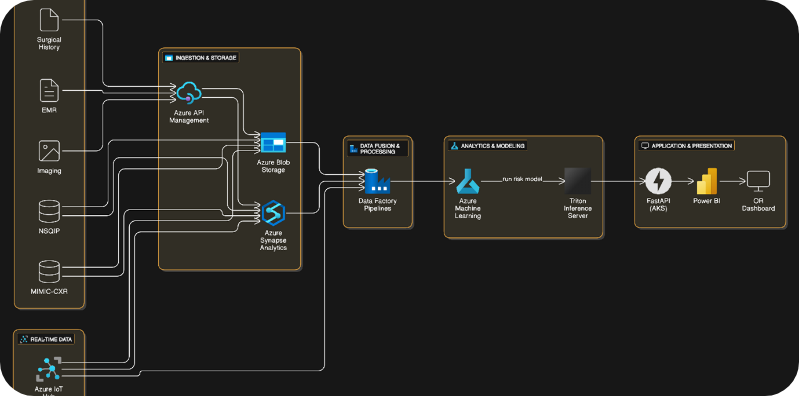Click the Azure Machine Learning icon

tap(467, 181)
